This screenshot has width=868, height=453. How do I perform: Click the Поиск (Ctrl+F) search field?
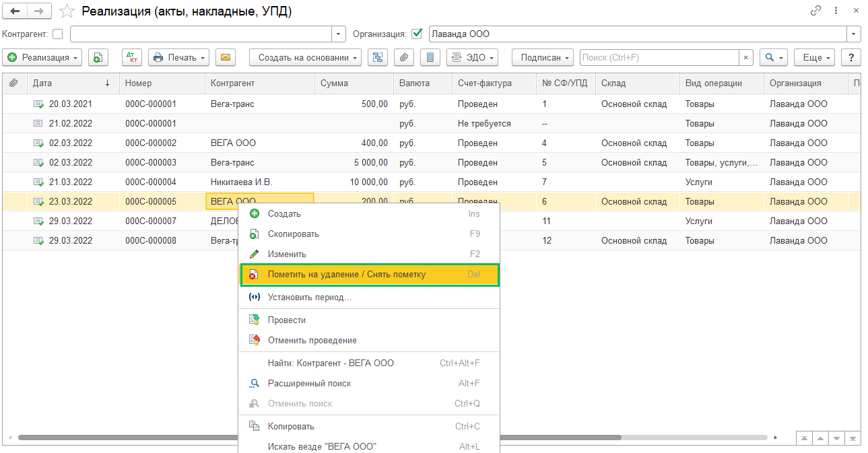[x=659, y=57]
